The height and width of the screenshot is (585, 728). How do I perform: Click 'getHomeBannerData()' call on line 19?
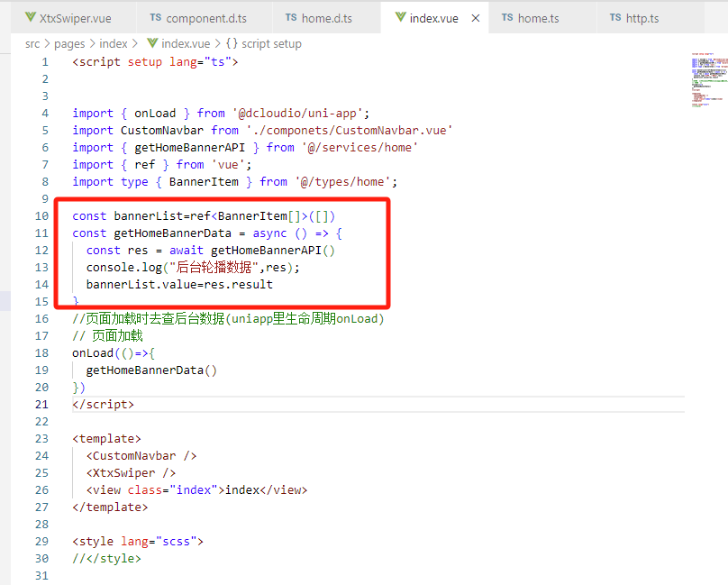(x=151, y=370)
